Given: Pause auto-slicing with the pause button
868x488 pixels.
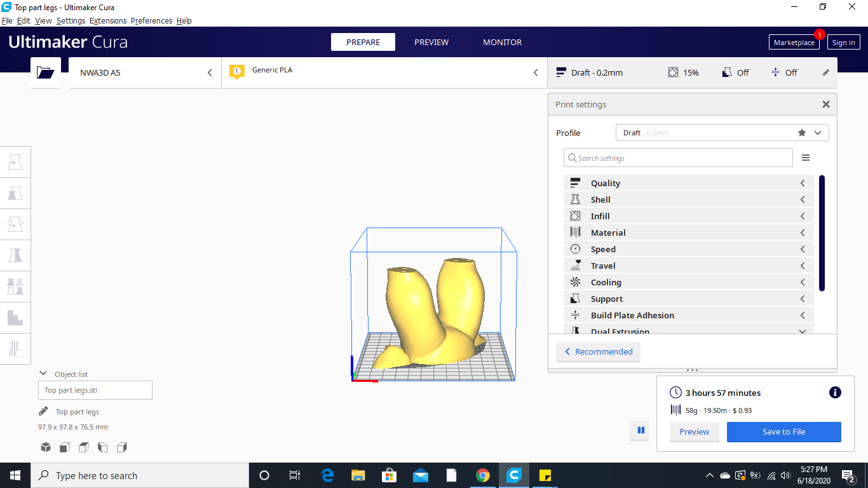Looking at the screenshot, I should pyautogui.click(x=640, y=431).
